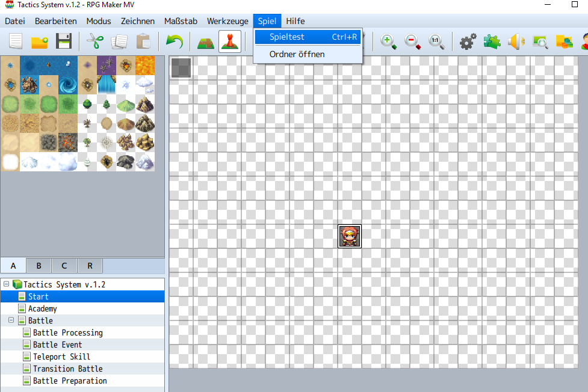Switch to Event mode pawn icon
The width and height of the screenshot is (588, 392).
coord(230,41)
